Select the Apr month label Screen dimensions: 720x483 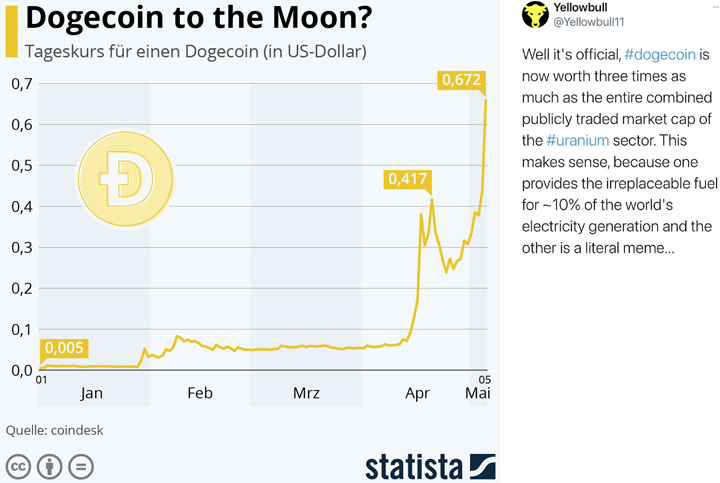point(417,393)
